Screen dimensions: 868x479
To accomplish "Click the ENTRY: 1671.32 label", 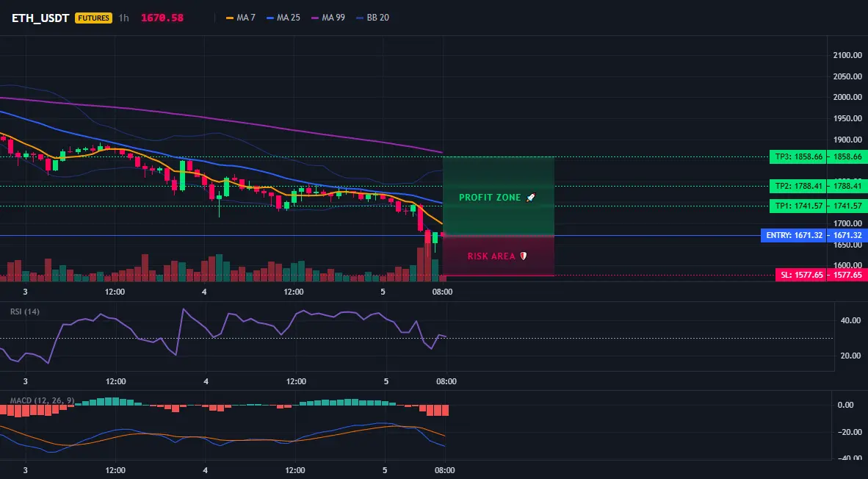I will pyautogui.click(x=794, y=235).
